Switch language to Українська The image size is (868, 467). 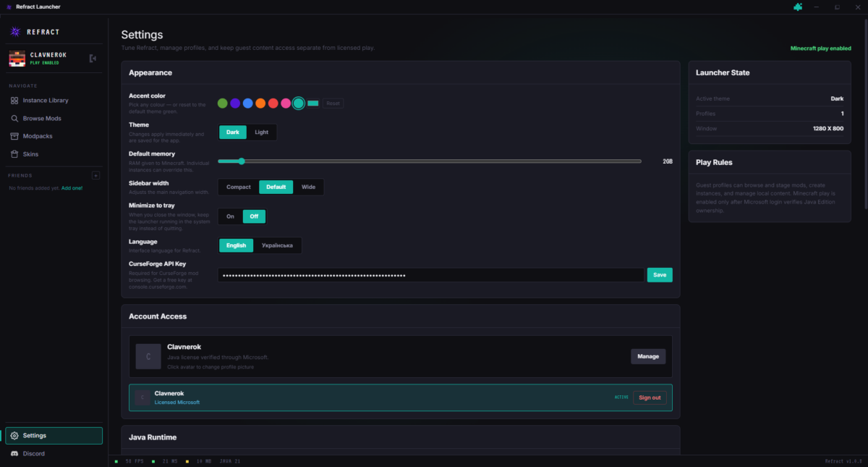tap(278, 245)
